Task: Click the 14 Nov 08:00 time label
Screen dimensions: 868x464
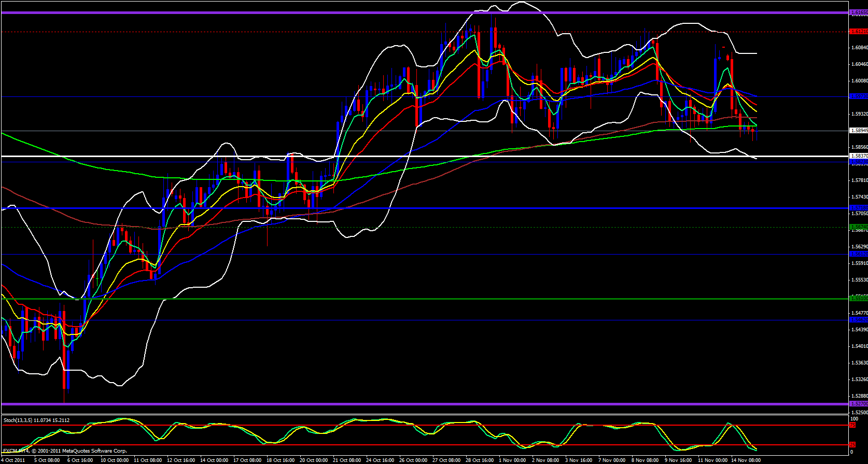Action: (x=746, y=460)
